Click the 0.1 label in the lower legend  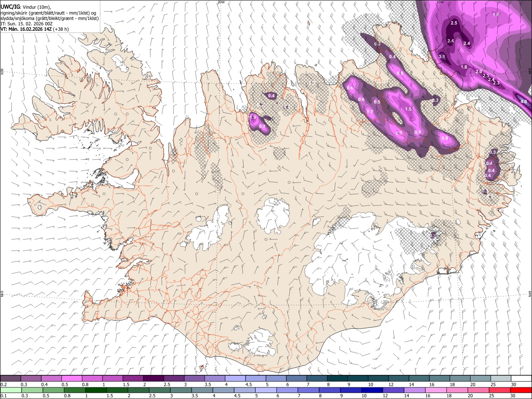(x=3, y=396)
